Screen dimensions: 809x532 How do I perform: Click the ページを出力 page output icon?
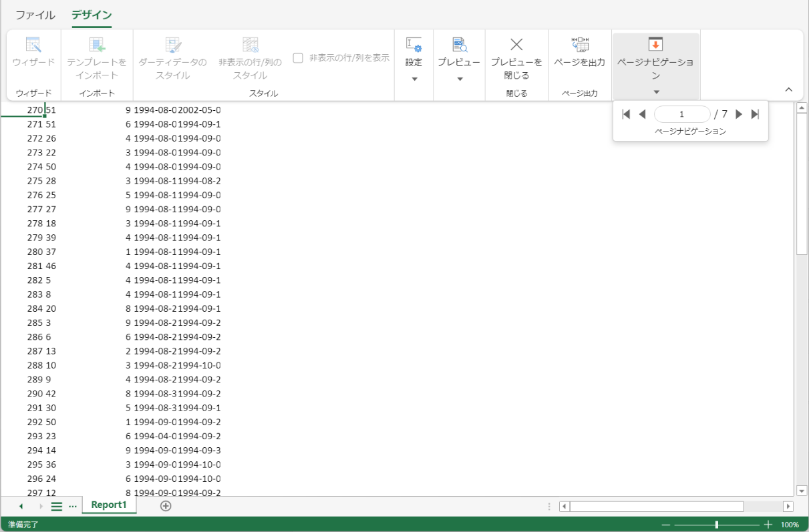(x=579, y=45)
